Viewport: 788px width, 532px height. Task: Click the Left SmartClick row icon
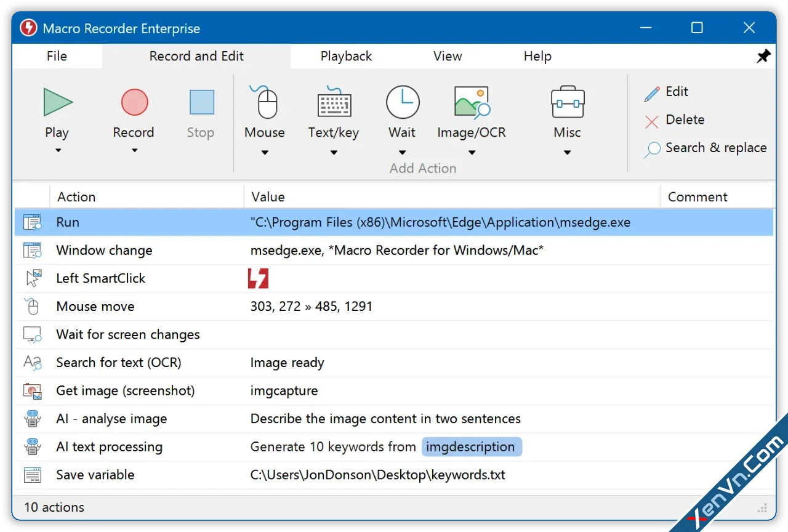point(33,278)
